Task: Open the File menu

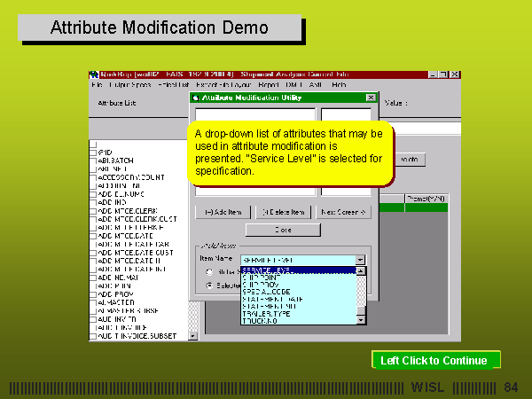Action: pos(96,85)
